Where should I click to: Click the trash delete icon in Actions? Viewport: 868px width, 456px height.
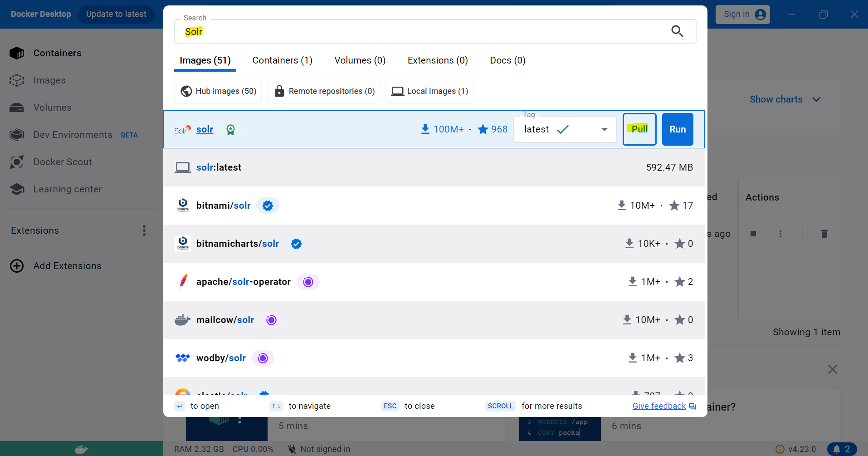824,234
